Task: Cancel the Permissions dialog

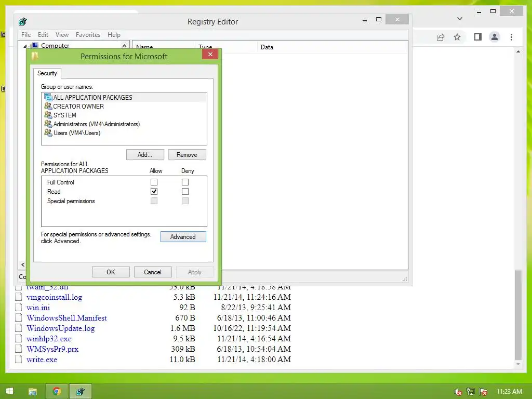Action: (153, 272)
